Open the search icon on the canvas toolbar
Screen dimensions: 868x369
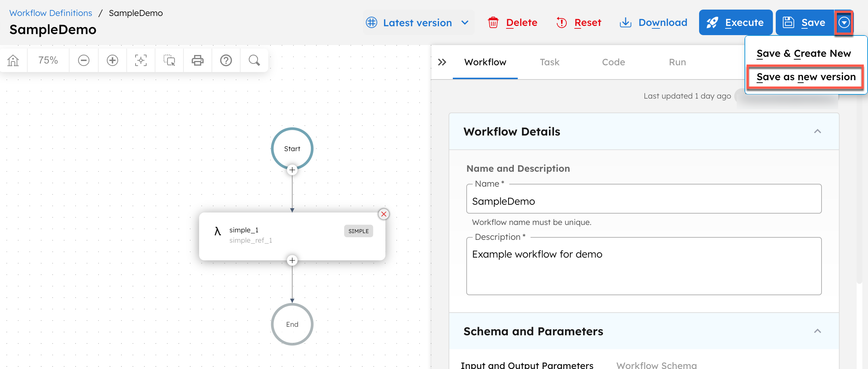(x=254, y=60)
